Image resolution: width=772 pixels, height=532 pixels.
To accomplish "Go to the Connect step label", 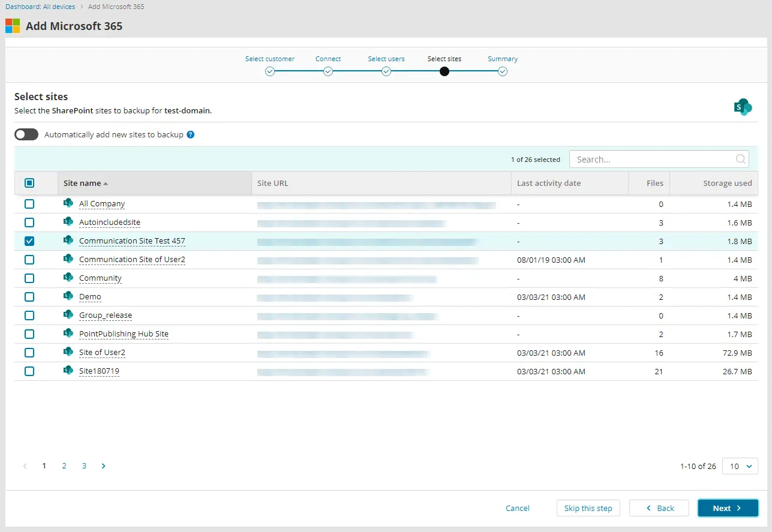I will tap(328, 59).
